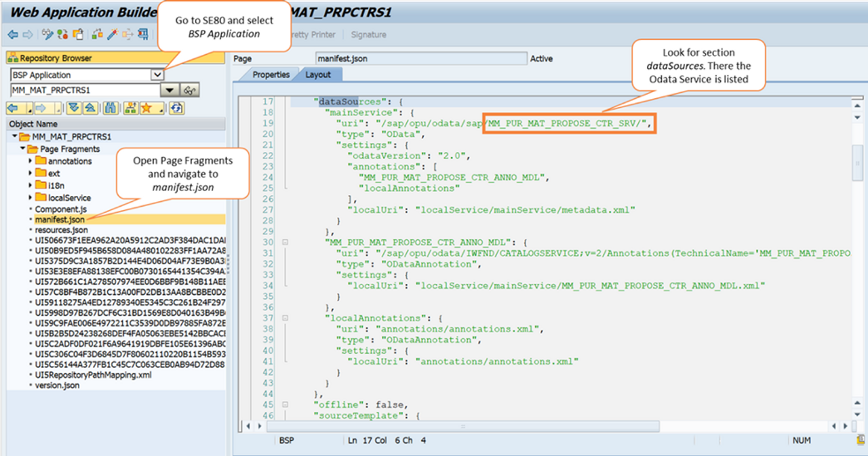868x456 pixels.
Task: Open the BSP Application type dropdown
Action: click(x=157, y=75)
